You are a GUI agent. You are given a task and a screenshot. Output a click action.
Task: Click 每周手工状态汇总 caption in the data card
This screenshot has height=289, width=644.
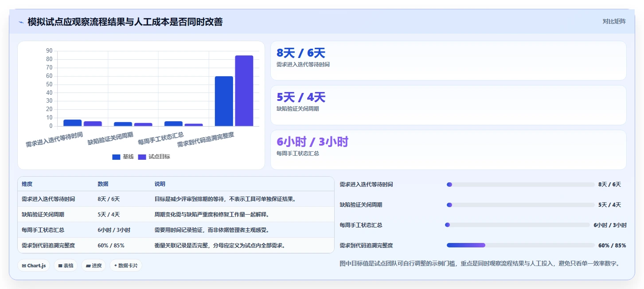pyautogui.click(x=297, y=154)
